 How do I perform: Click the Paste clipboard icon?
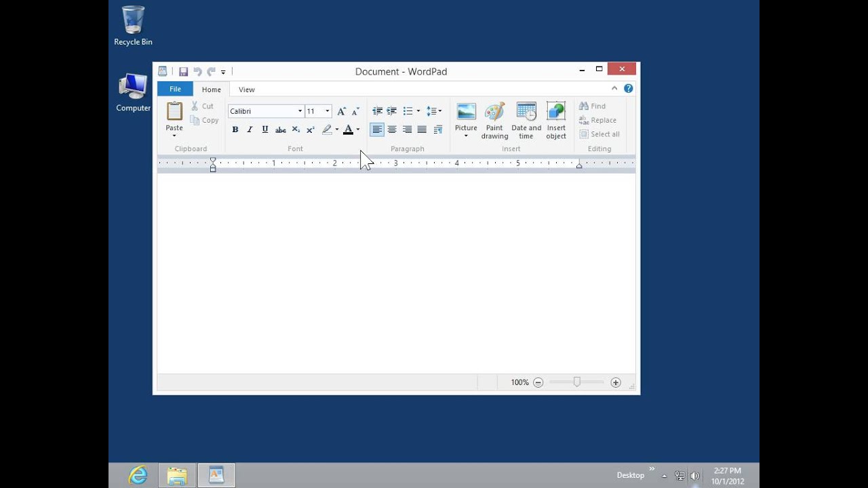174,111
